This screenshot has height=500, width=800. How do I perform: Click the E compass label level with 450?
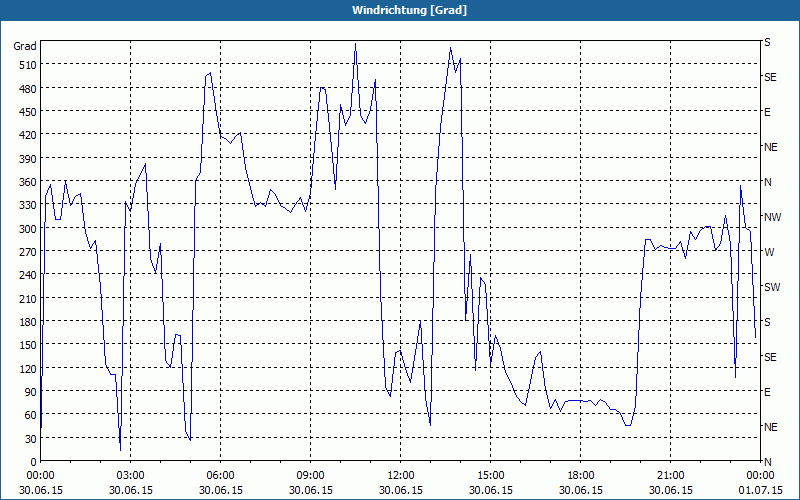coord(767,112)
